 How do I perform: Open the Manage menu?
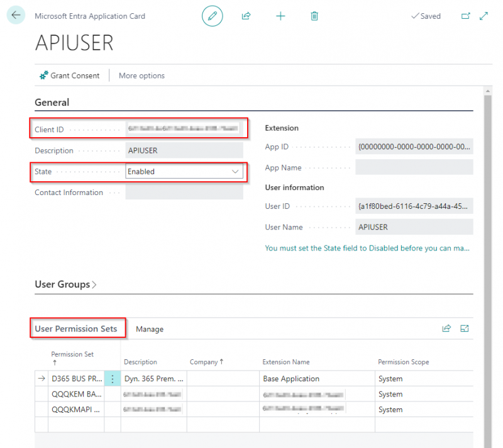tap(150, 329)
